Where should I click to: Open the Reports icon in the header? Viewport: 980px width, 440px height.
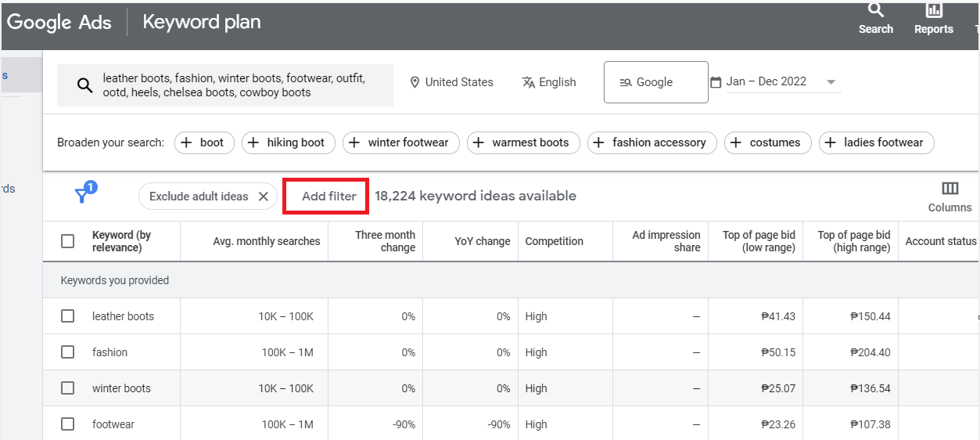[x=934, y=18]
